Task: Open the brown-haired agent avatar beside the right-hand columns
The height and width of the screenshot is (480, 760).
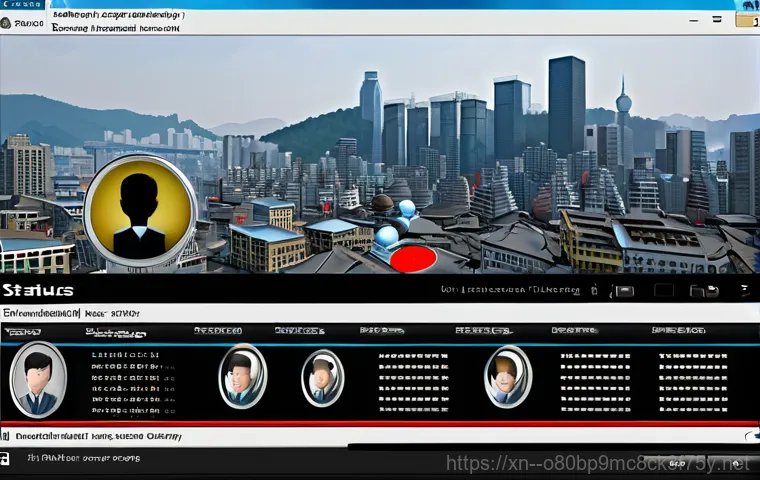Action: click(x=508, y=377)
